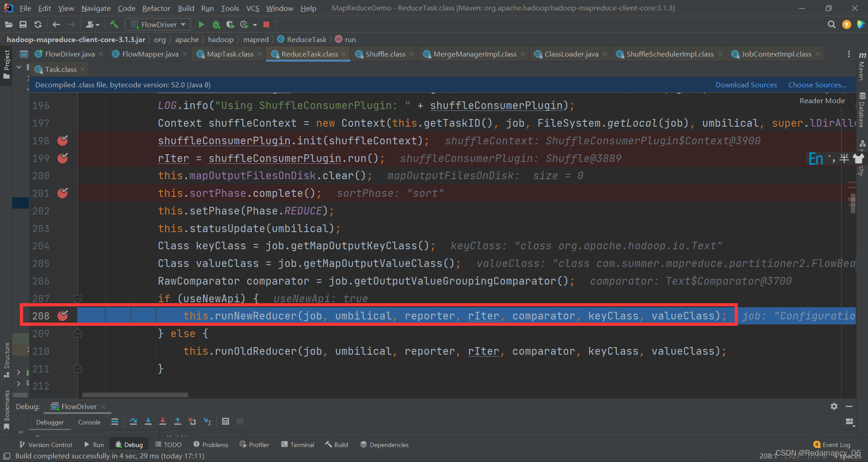The image size is (868, 462).
Task: Click Force Step Into red arrow icon
Action: click(x=163, y=421)
